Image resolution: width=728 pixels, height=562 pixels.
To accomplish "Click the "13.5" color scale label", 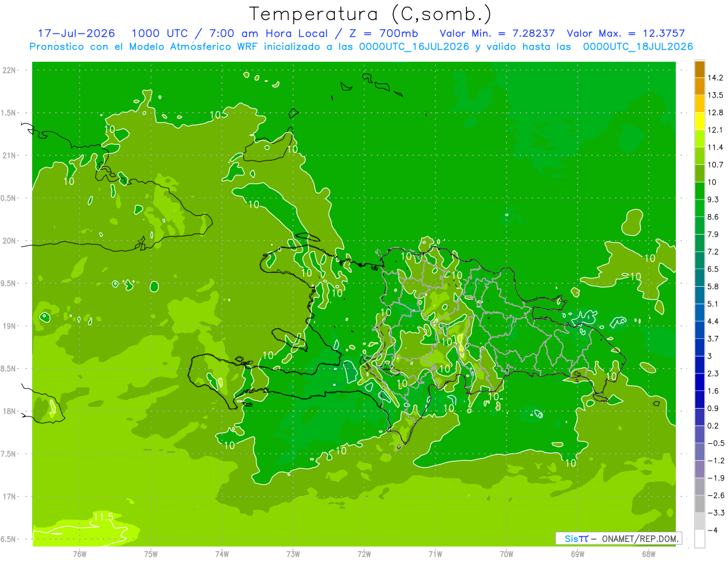I will (x=715, y=95).
